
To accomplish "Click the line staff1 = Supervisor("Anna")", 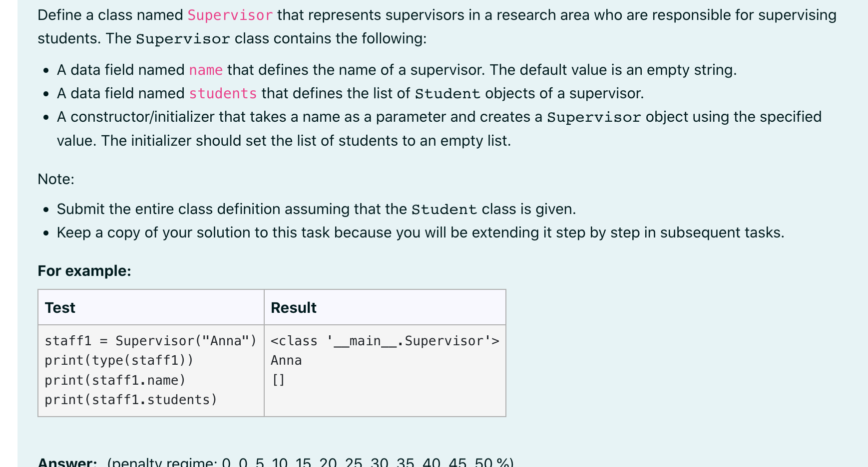I will (150, 341).
